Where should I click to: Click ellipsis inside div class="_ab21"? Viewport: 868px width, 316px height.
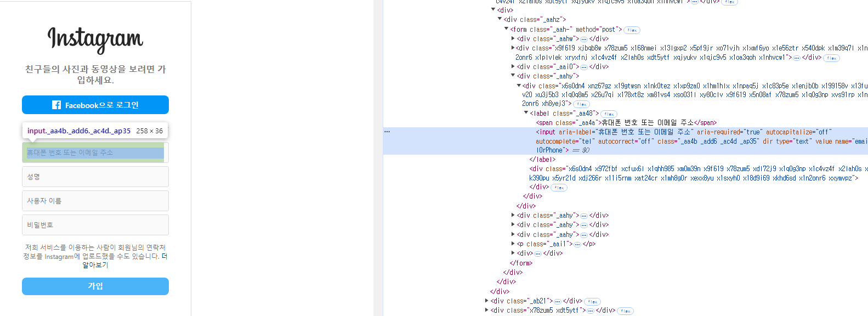tap(558, 301)
